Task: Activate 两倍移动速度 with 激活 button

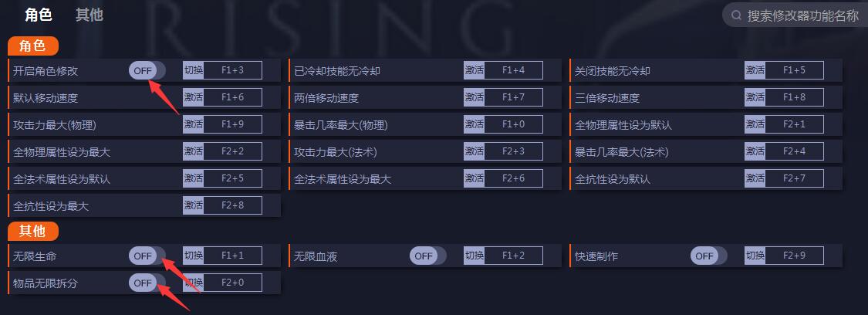Action: pos(474,98)
